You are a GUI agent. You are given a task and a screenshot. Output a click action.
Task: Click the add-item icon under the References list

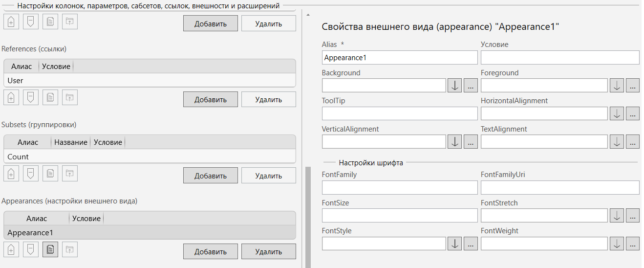click(11, 97)
